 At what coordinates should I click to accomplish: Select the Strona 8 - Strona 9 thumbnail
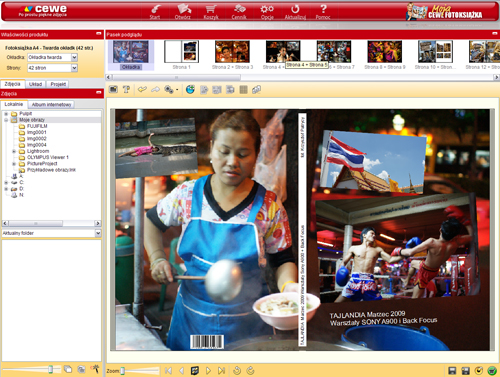point(385,55)
